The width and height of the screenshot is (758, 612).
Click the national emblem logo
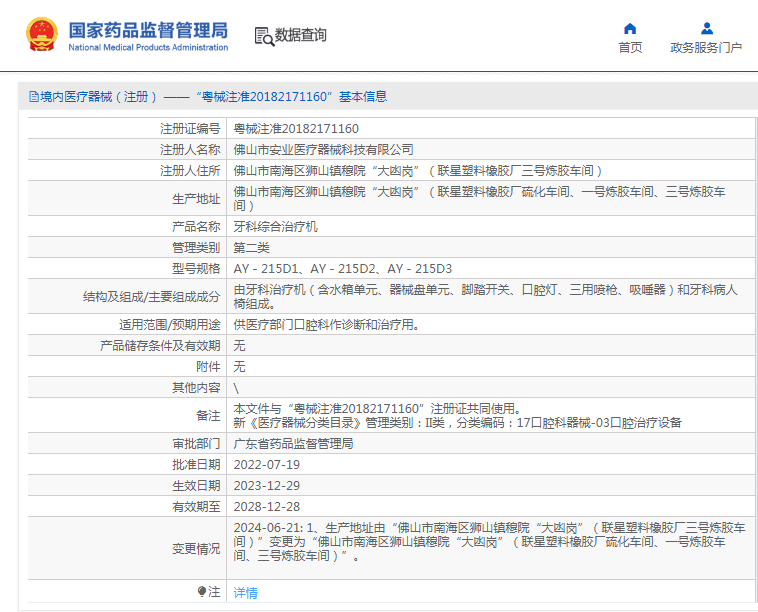tap(42, 34)
